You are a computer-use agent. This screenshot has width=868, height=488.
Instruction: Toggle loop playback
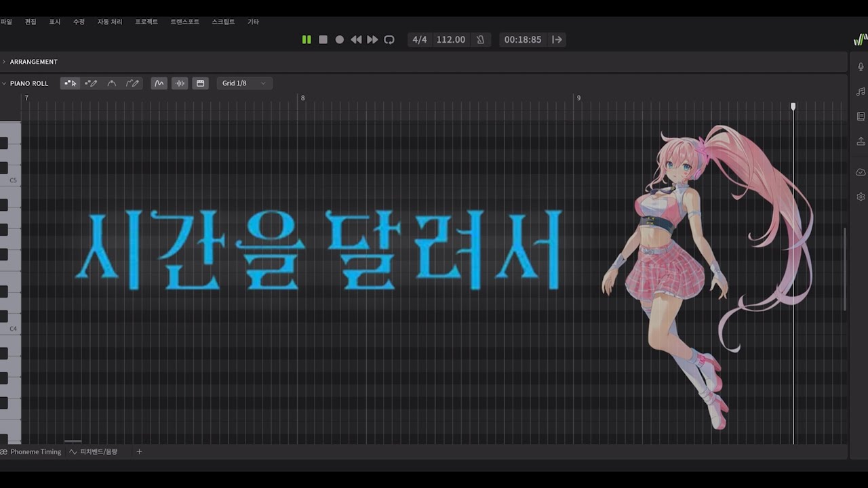tap(389, 40)
